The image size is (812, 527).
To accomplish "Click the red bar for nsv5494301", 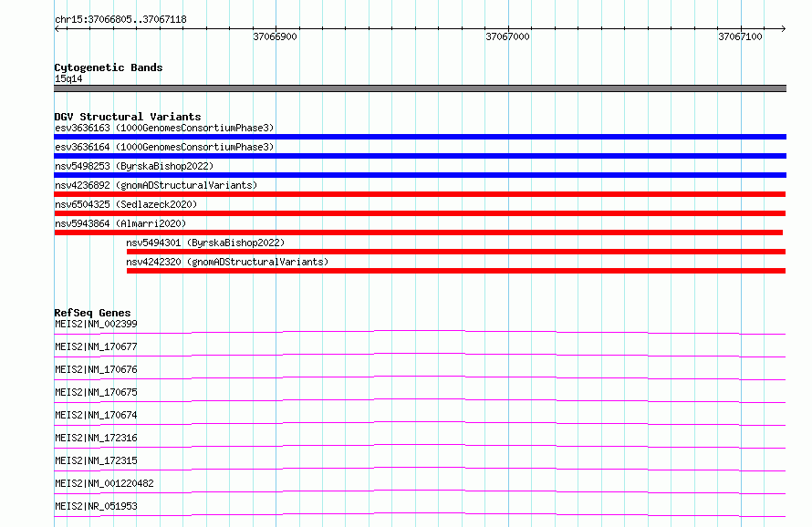I will tap(455, 252).
